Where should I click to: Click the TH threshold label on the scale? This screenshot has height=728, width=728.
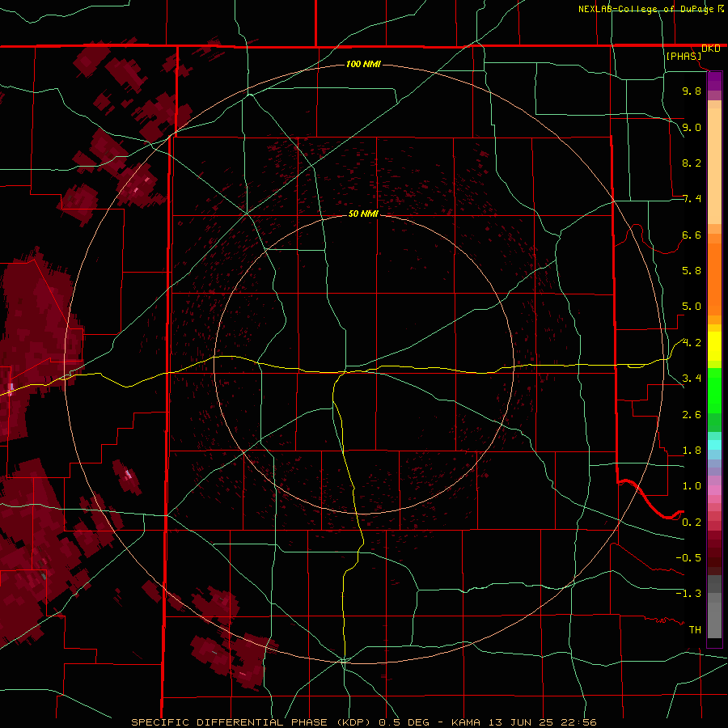click(695, 630)
